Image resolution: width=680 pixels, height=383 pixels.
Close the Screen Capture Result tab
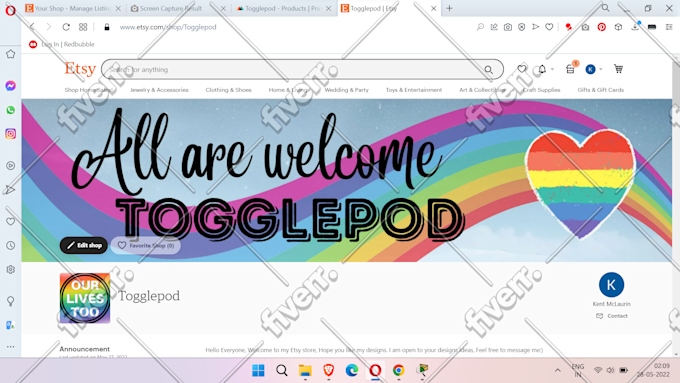coord(223,8)
